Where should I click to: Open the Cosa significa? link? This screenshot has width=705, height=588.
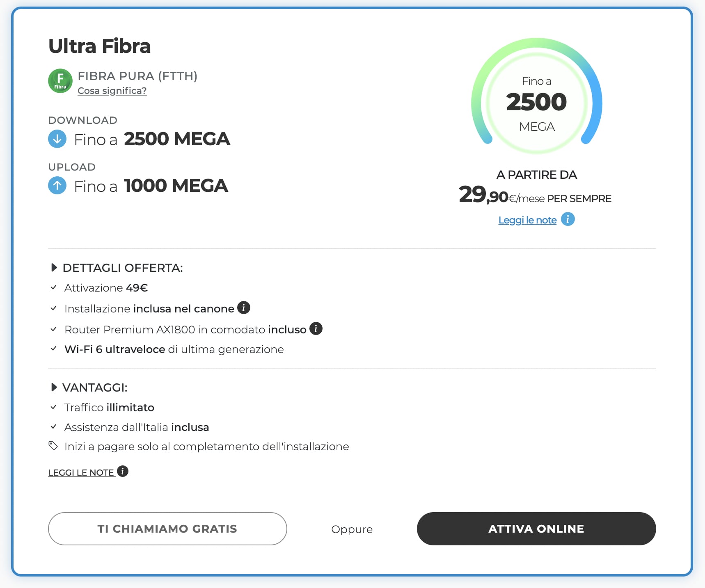pos(112,91)
